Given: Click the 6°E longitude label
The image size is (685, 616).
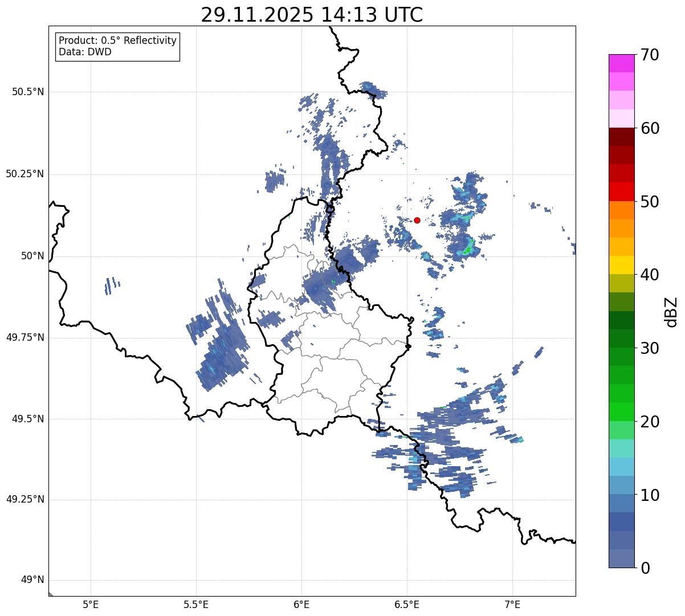Looking at the screenshot, I should (301, 605).
